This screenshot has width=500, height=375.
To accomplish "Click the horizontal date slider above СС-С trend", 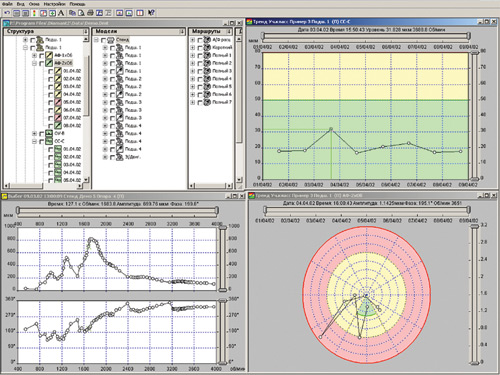I will (x=366, y=36).
